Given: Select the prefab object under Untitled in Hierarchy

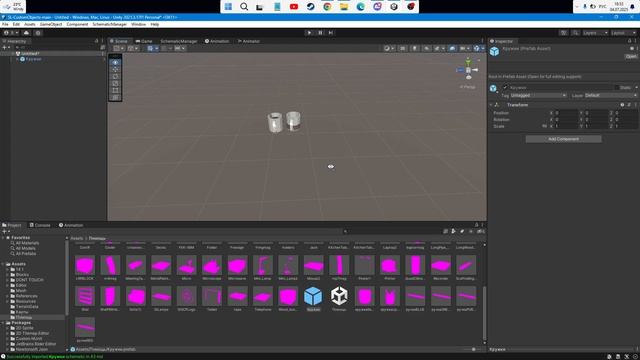Looking at the screenshot, I should click(x=33, y=59).
